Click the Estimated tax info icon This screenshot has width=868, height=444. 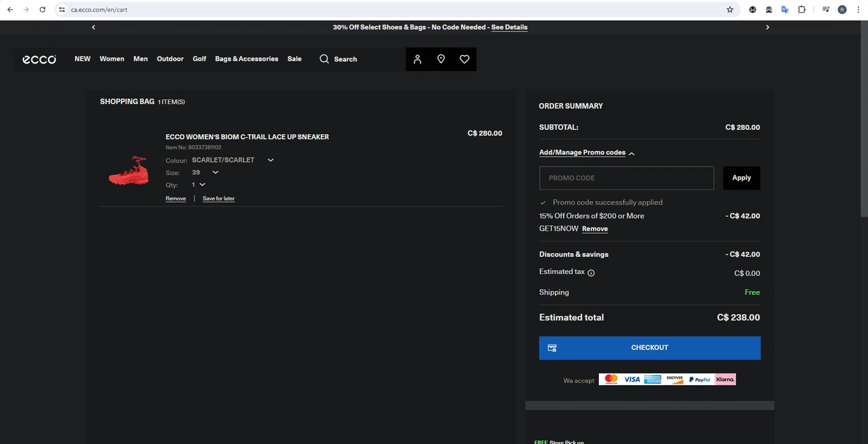(591, 273)
